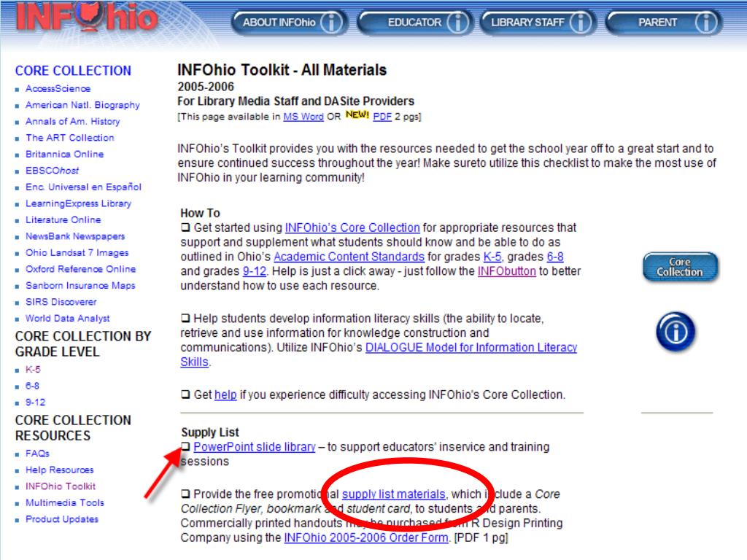The image size is (747, 560).
Task: Open Sanborn Insurance Maps link
Action: (x=80, y=286)
